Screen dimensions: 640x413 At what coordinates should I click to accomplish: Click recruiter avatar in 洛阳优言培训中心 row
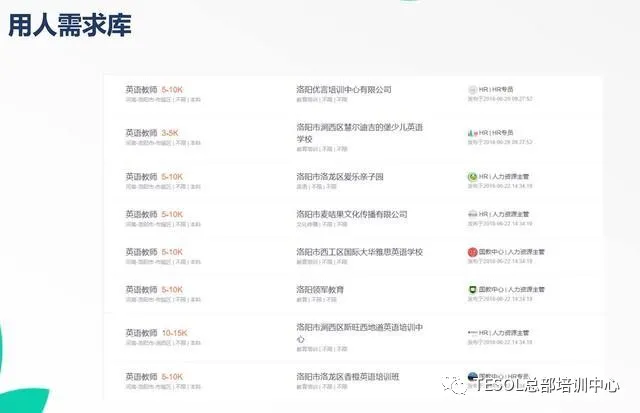pyautogui.click(x=472, y=89)
